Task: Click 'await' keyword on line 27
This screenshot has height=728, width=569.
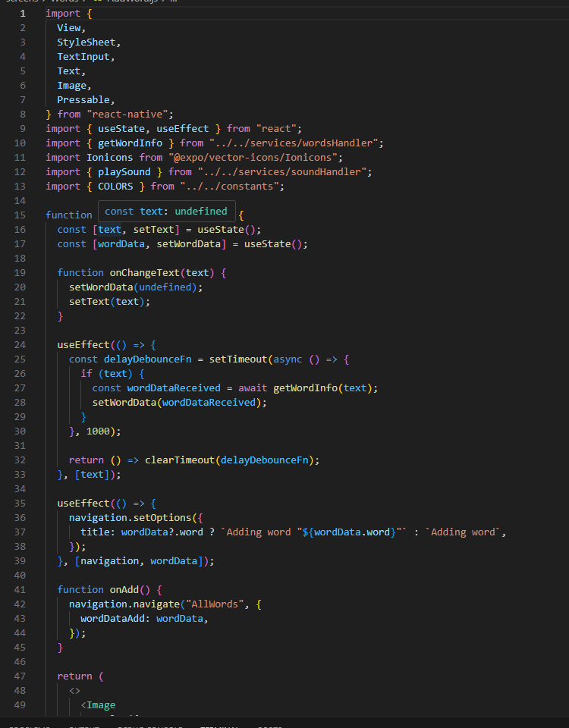Action: [253, 388]
